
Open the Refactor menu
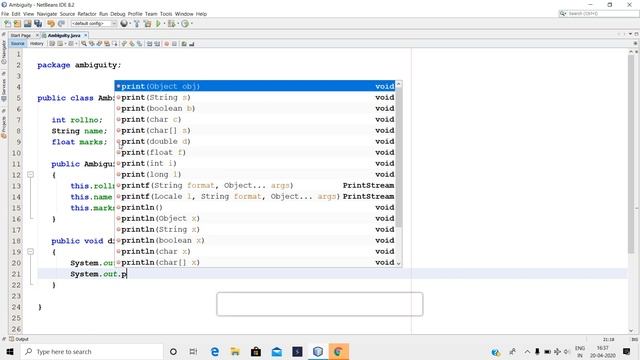[87, 14]
